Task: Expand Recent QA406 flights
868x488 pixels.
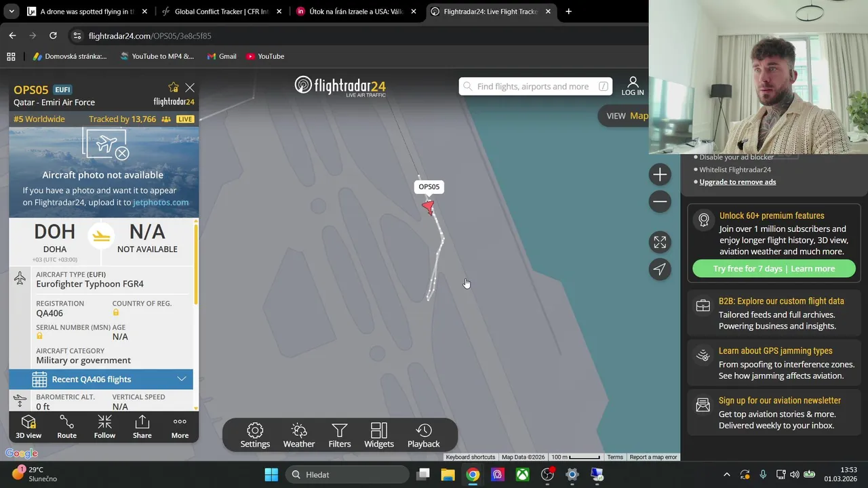Action: [x=101, y=379]
